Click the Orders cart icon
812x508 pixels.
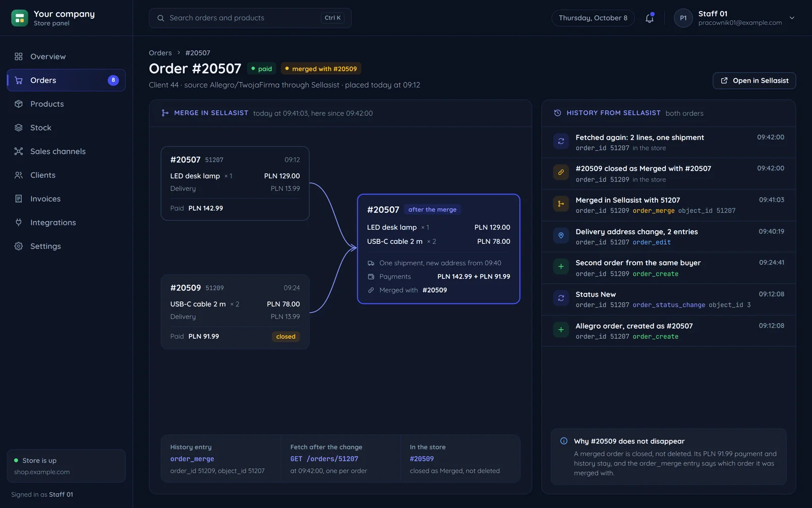[x=19, y=80]
